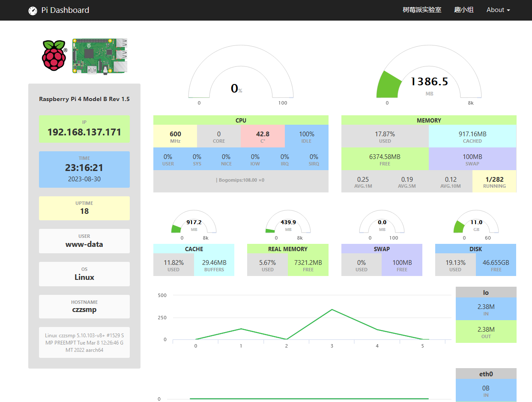Click the real memory gauge showing 439.9

(x=288, y=225)
